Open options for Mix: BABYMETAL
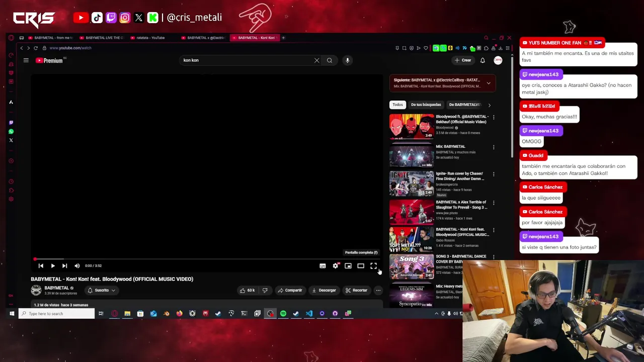644x362 pixels. tap(494, 147)
